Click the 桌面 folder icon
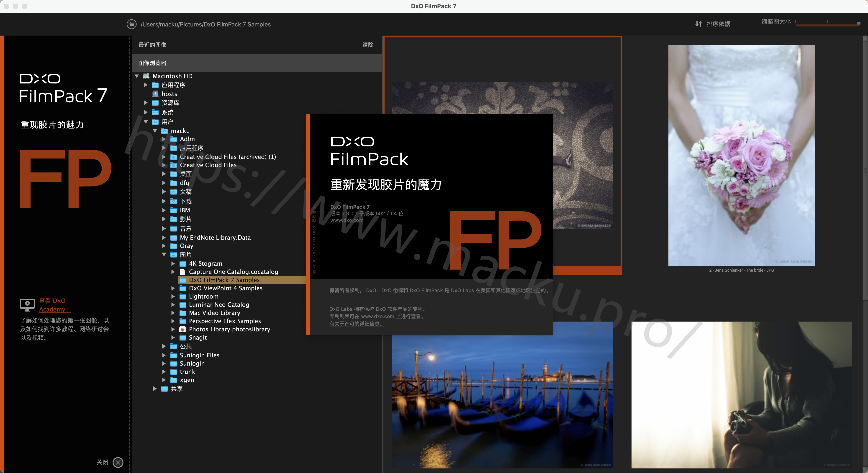 coord(174,174)
